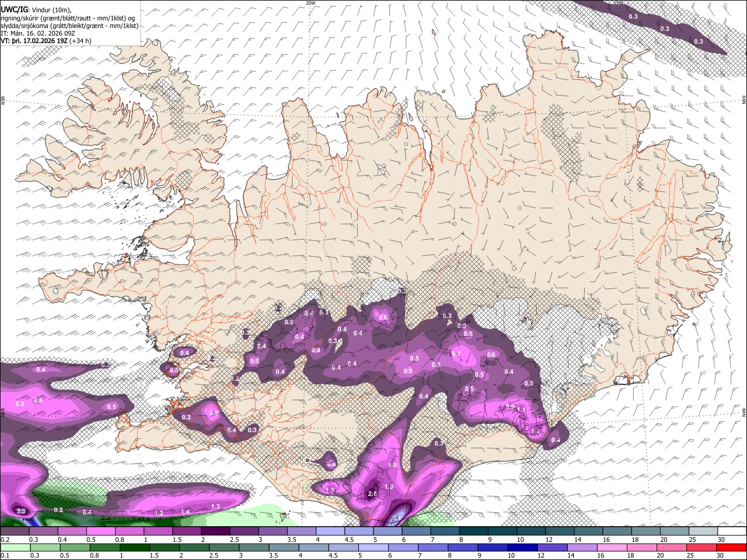The width and height of the screenshot is (747, 560).
Task: Click the '3.9' precipitation value on the map
Action: [22, 511]
